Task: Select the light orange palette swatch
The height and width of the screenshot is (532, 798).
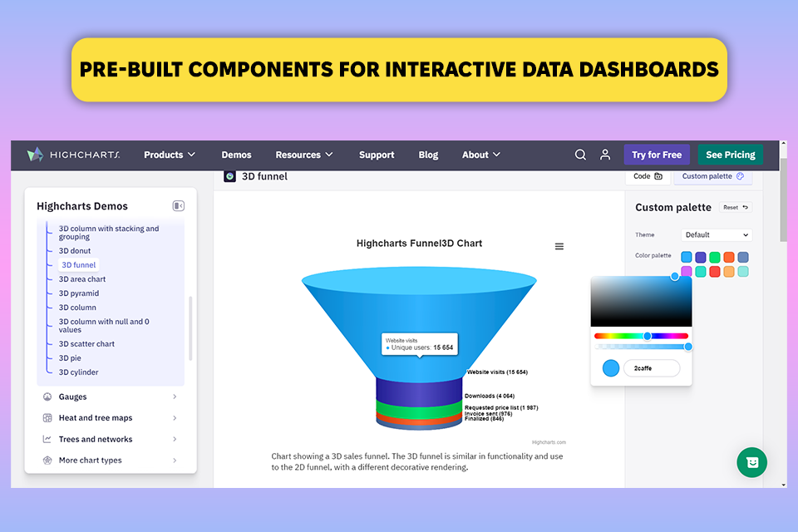Action: [729, 271]
